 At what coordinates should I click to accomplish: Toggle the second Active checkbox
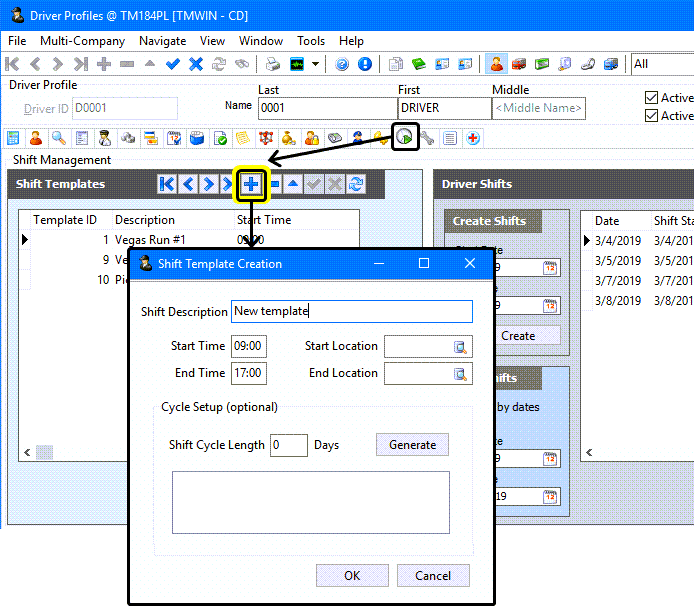[x=652, y=116]
